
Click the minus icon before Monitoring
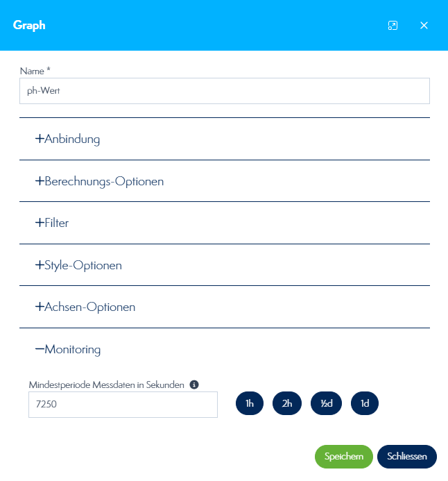pos(40,349)
